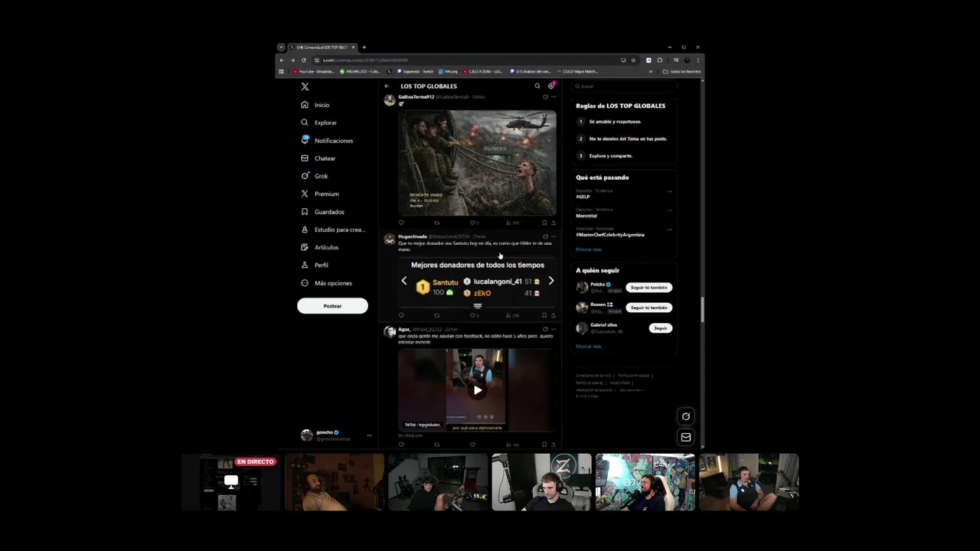Open Premium in the sidebar

(320, 194)
